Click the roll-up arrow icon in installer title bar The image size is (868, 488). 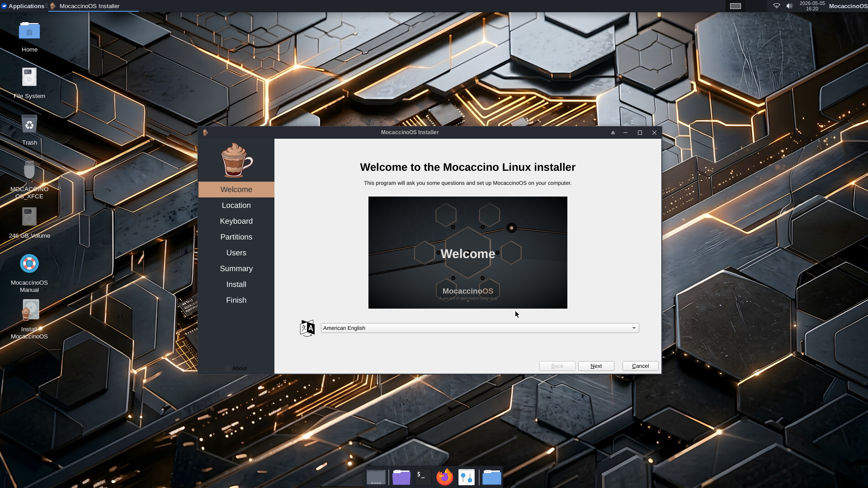pyautogui.click(x=613, y=132)
